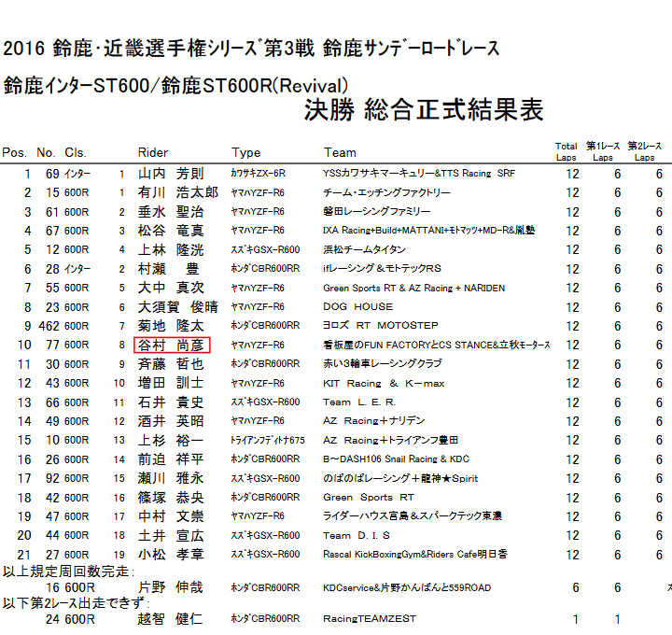
Task: Select rider name 上杉 裕一
Action: pos(171,441)
